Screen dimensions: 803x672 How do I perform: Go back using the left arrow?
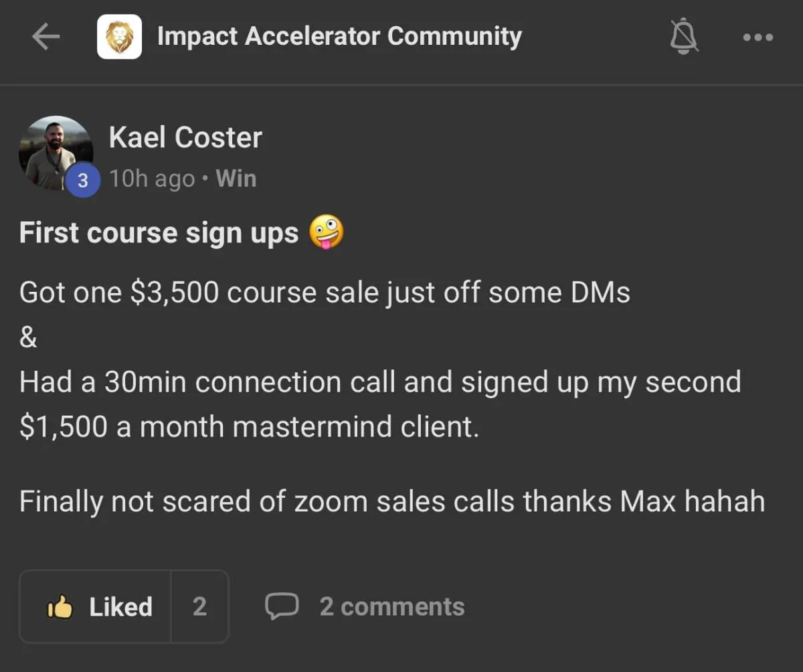point(46,37)
